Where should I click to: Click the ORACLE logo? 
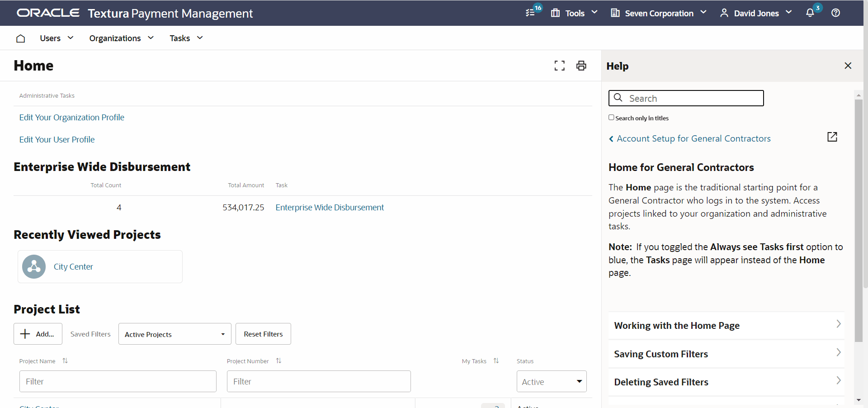click(x=48, y=13)
